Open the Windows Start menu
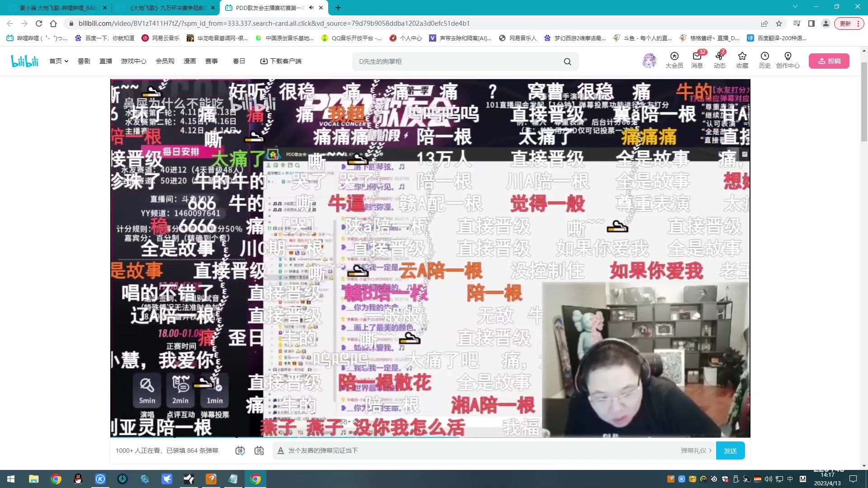868x488 pixels. pos(11,479)
